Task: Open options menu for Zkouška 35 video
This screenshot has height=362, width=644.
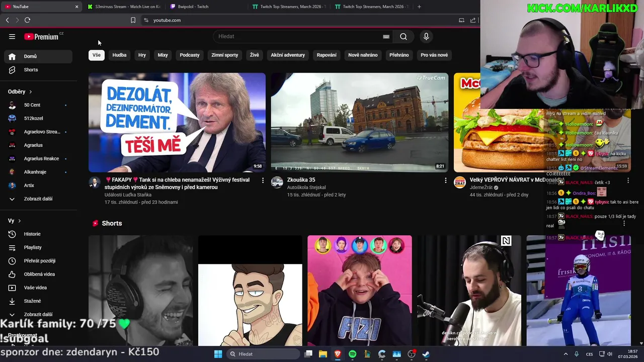Action: (445, 180)
